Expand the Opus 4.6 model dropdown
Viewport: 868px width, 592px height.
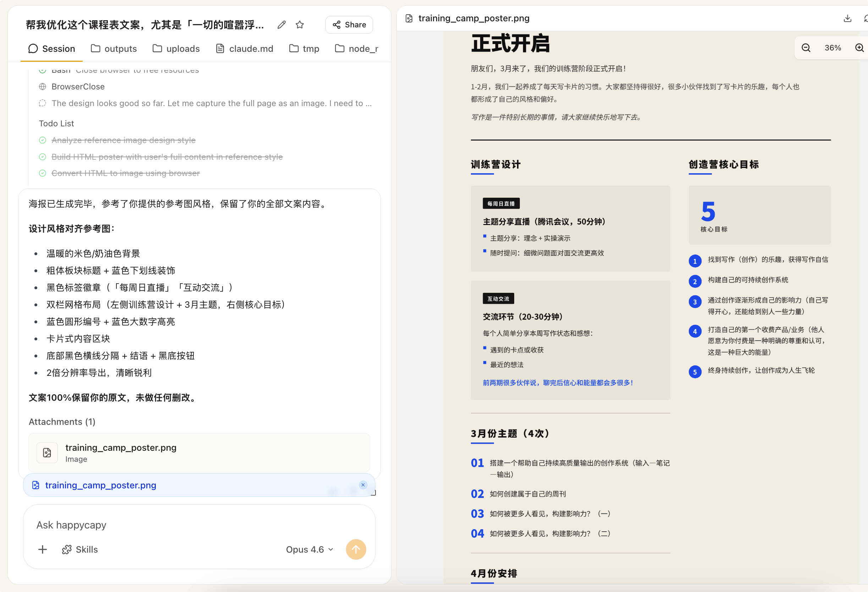click(309, 549)
